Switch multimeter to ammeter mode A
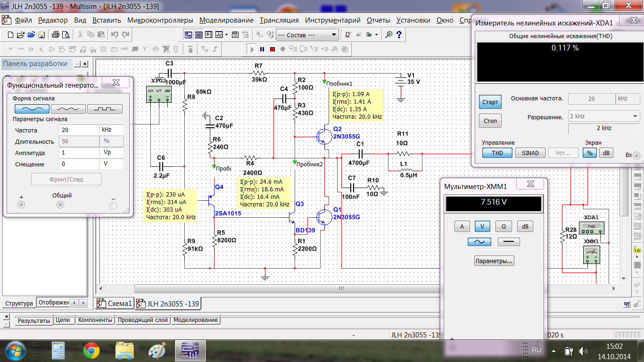 point(462,226)
